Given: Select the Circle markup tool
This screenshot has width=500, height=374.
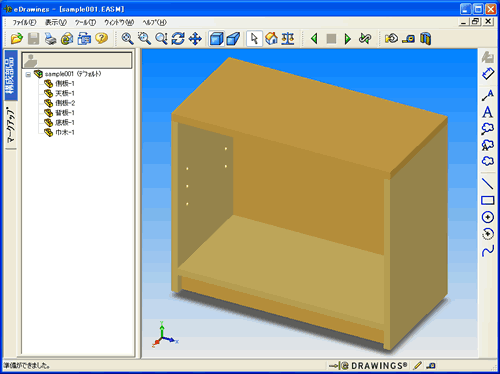Looking at the screenshot, I should [488, 217].
